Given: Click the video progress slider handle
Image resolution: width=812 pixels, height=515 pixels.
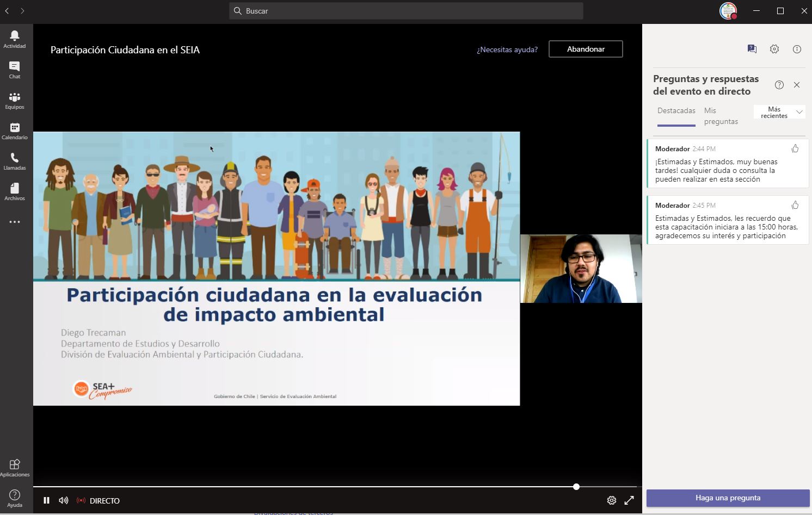Looking at the screenshot, I should pos(576,487).
